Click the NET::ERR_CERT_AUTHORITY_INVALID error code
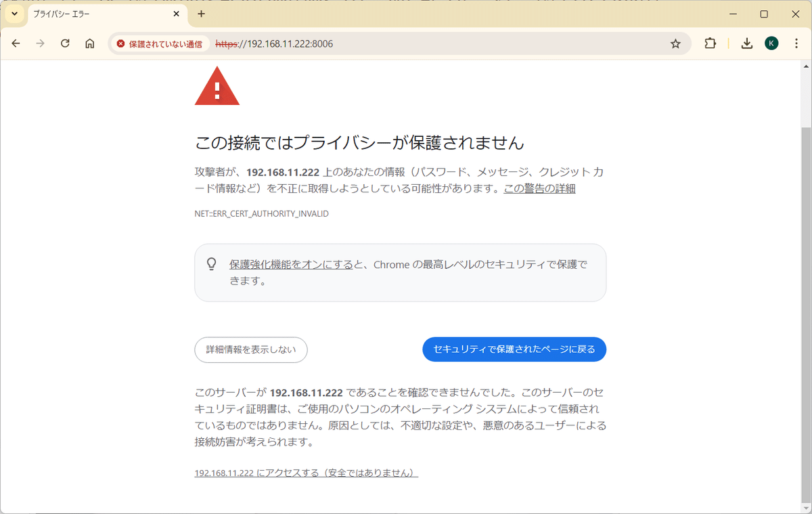 [262, 214]
